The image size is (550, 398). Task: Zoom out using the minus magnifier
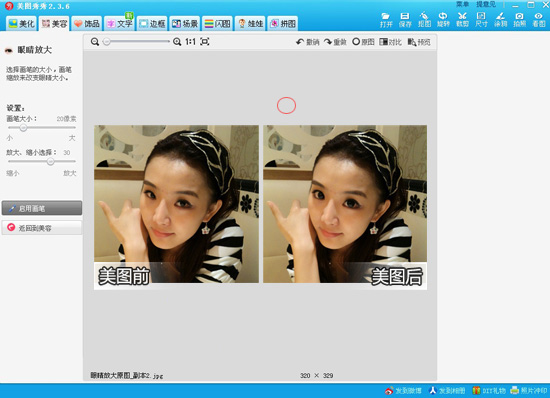tap(95, 42)
